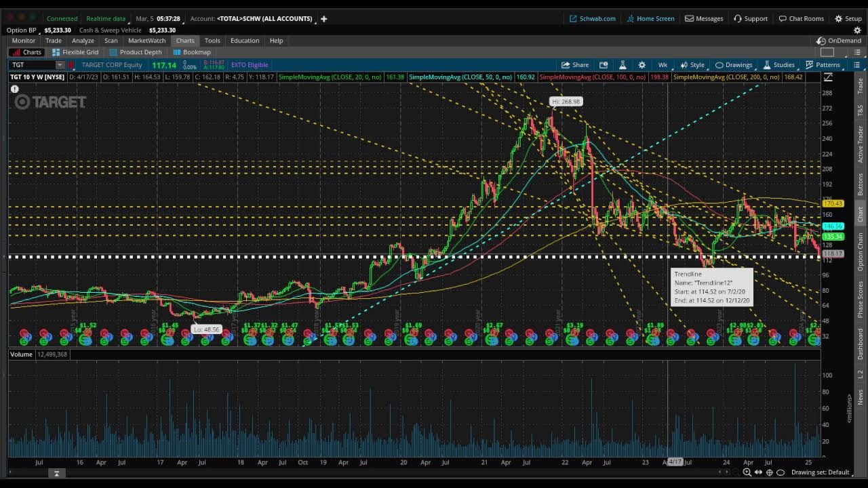Image resolution: width=868 pixels, height=488 pixels.
Task: Open Realtime data dropdown
Action: pos(106,18)
